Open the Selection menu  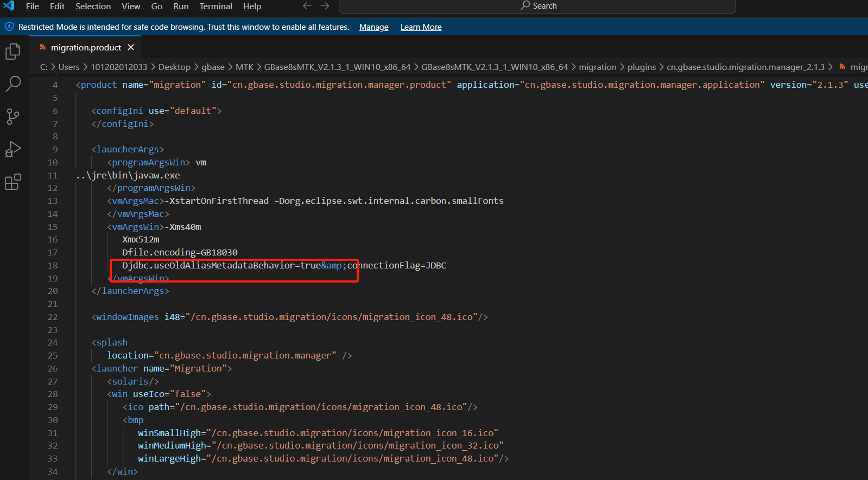[x=93, y=6]
